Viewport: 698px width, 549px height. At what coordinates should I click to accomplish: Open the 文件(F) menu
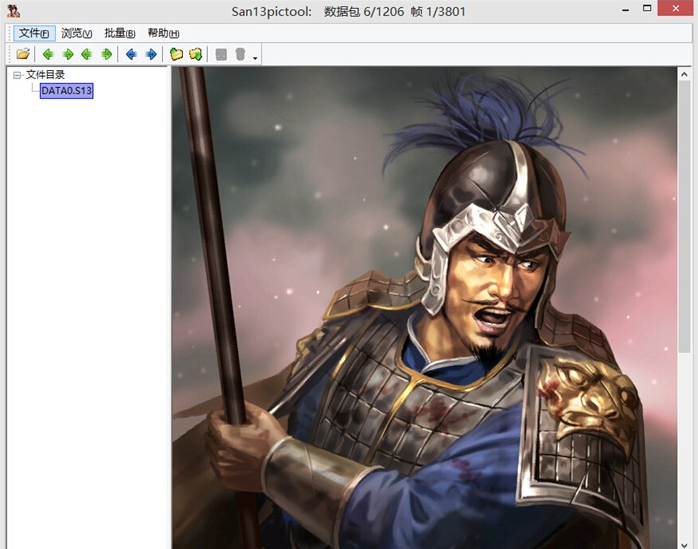pos(34,33)
